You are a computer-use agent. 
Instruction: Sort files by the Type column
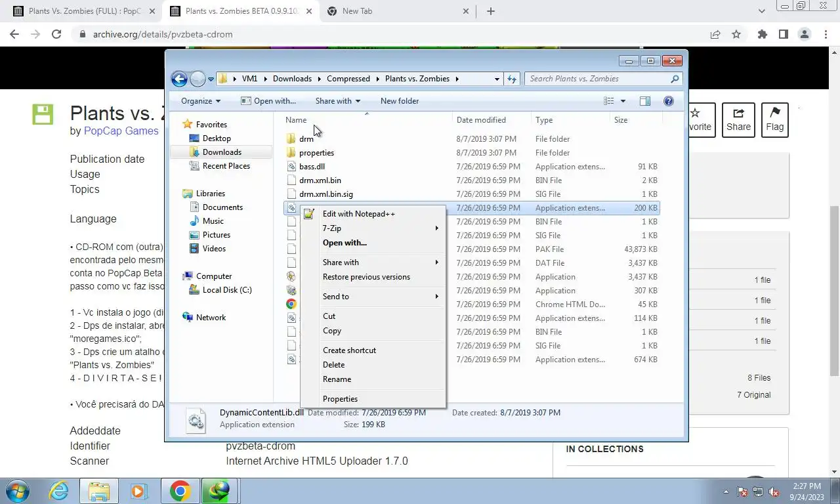tap(571, 120)
